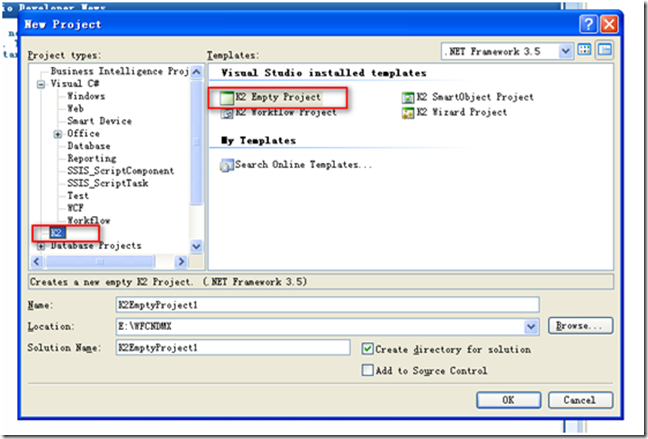Image resolution: width=648 pixels, height=439 pixels.
Task: Select Visual C# project type
Action: coord(75,84)
